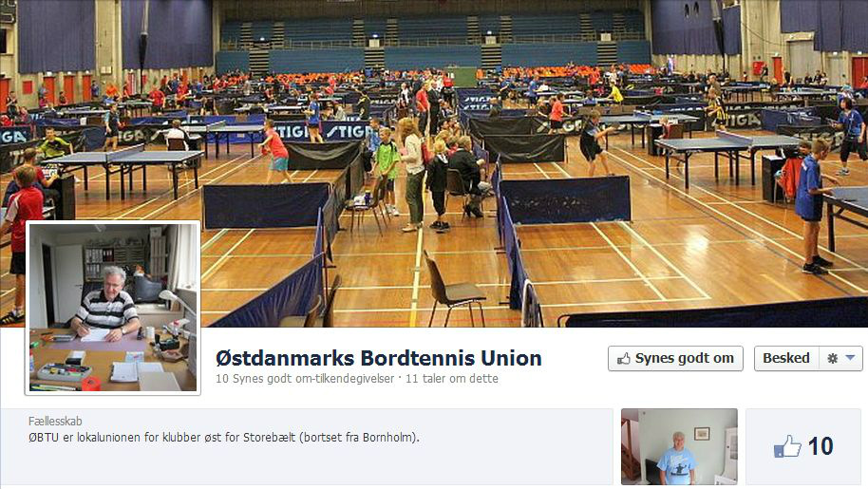The height and width of the screenshot is (489, 868).
Task: Click the Østdanmarks Bordtennis Union page title
Action: click(x=379, y=358)
